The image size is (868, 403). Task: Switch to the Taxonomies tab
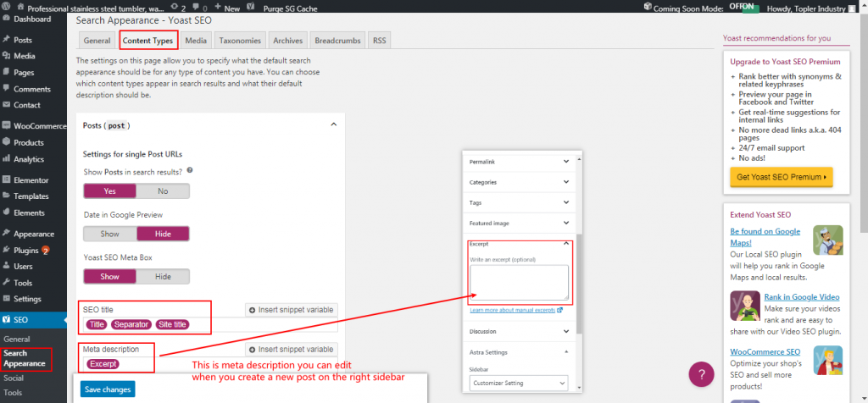click(240, 40)
